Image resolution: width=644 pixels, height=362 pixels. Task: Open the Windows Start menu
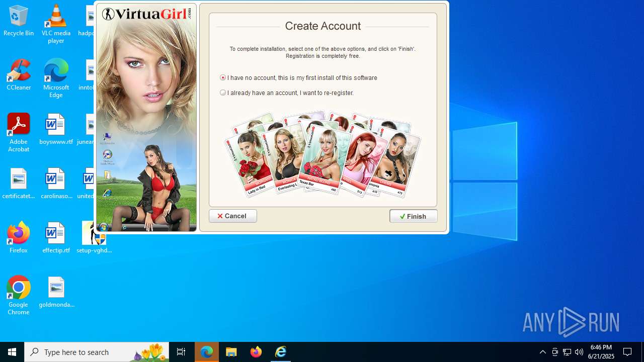pyautogui.click(x=12, y=352)
